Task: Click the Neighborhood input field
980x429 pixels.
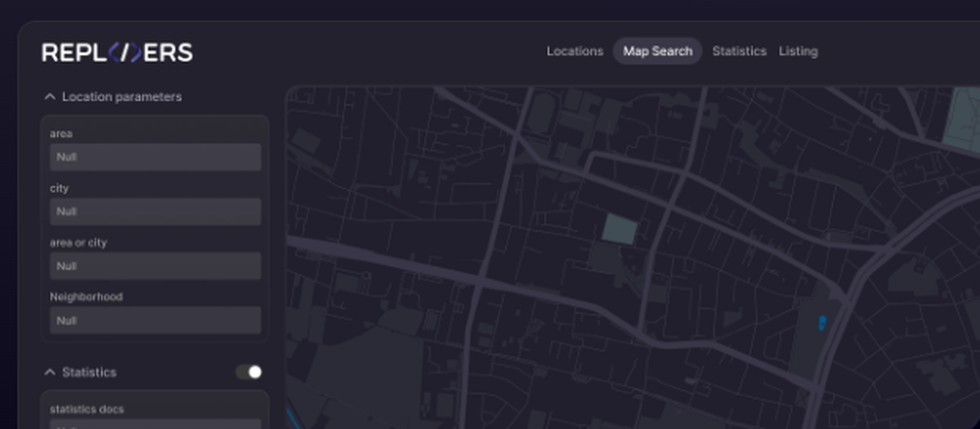Action: point(155,320)
